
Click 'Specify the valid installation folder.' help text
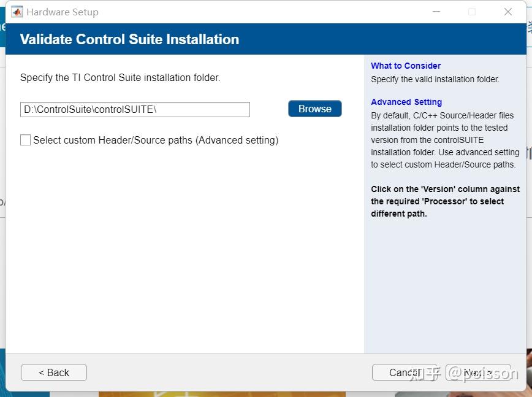click(x=435, y=79)
